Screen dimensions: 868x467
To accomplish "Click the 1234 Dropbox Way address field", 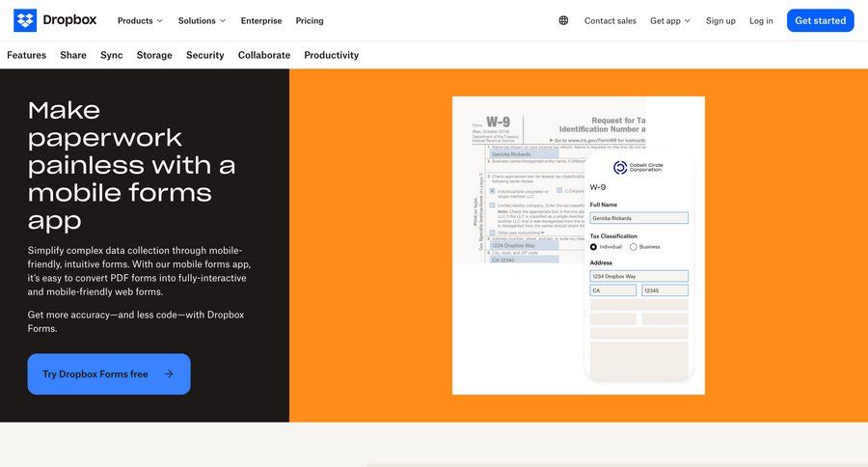I will (x=638, y=276).
